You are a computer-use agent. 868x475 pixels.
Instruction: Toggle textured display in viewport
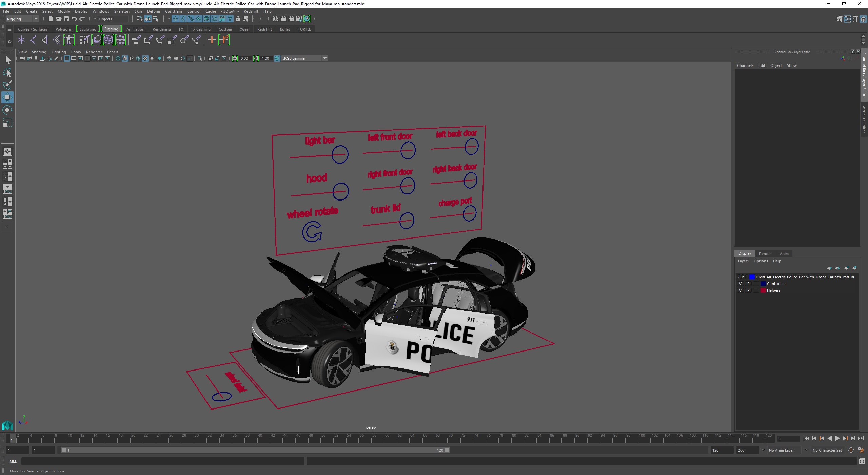[x=145, y=58]
